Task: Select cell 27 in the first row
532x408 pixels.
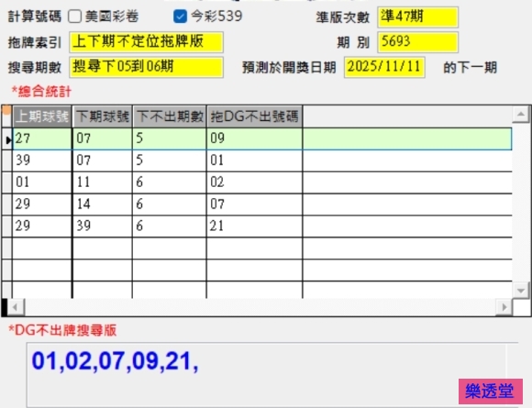Action: click(42, 138)
